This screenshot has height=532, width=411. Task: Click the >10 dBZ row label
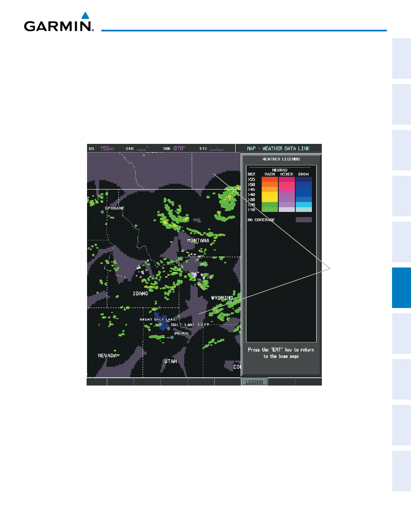tap(252, 210)
